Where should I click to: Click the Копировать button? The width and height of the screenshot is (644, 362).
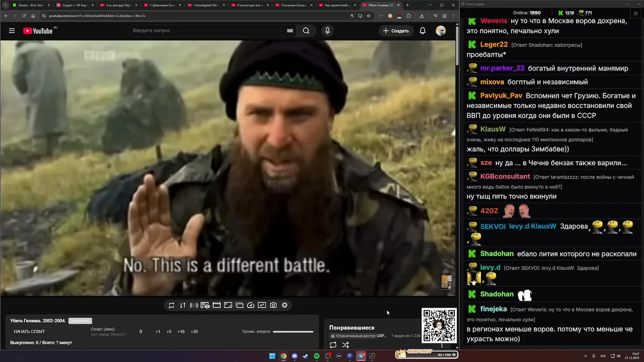coord(80,321)
